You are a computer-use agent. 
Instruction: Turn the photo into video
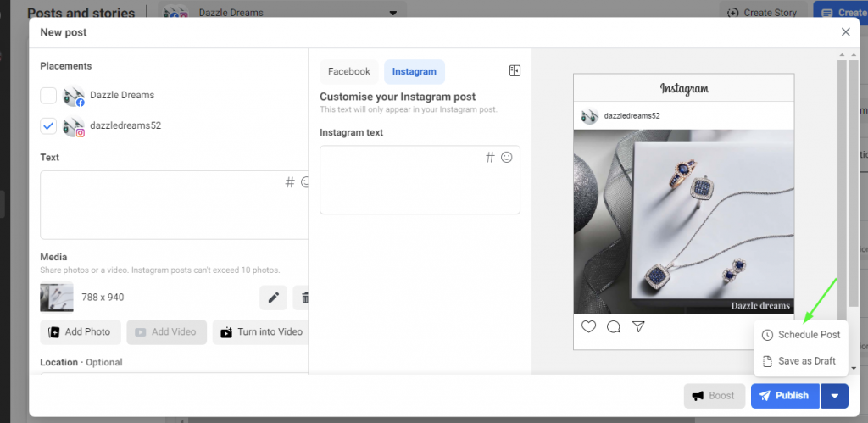(261, 332)
